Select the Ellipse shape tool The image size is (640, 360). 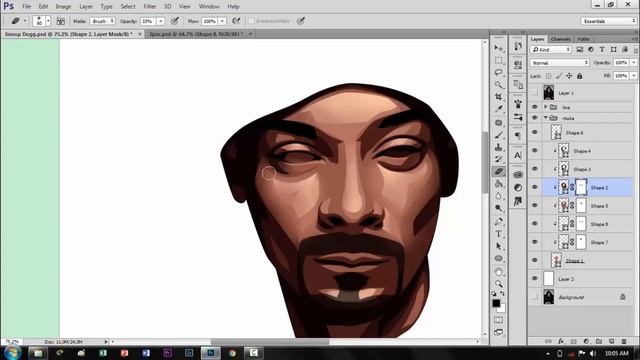[498, 258]
